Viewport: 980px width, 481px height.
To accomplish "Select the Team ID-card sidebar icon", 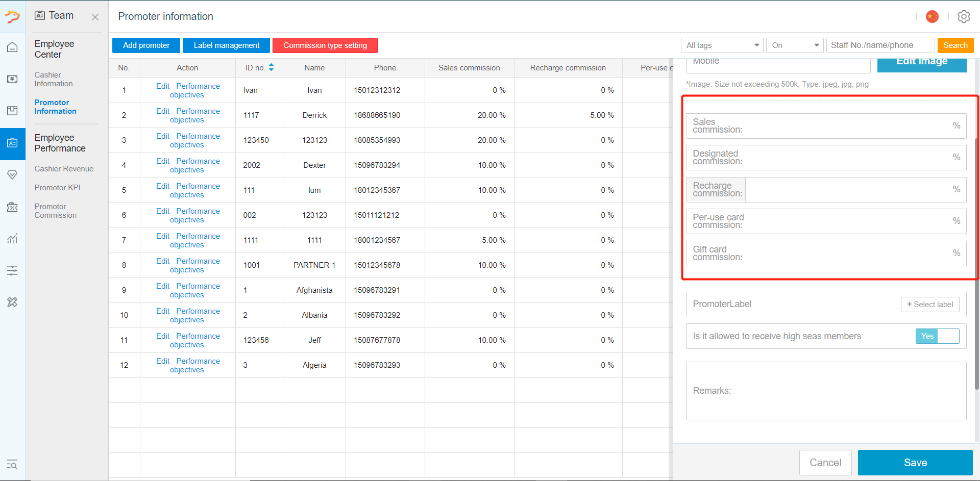I will pos(12,143).
